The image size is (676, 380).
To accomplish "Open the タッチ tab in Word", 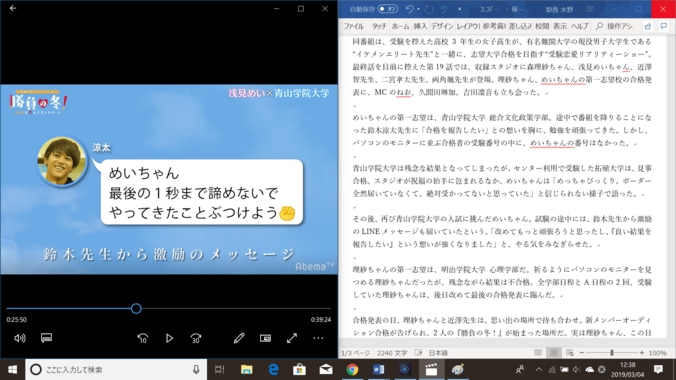I will pos(379,26).
